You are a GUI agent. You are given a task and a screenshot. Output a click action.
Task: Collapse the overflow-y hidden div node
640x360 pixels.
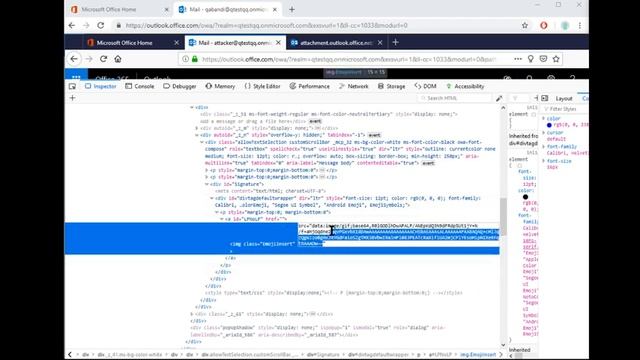coord(197,135)
